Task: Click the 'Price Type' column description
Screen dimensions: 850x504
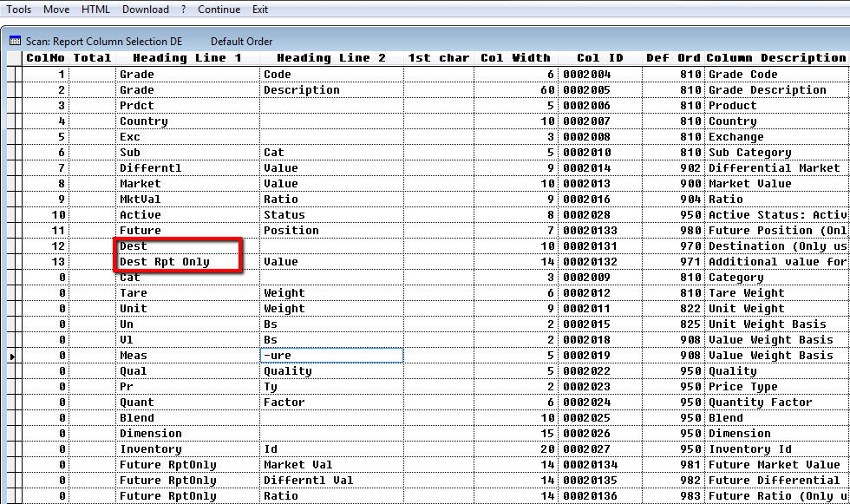Action: click(x=776, y=386)
